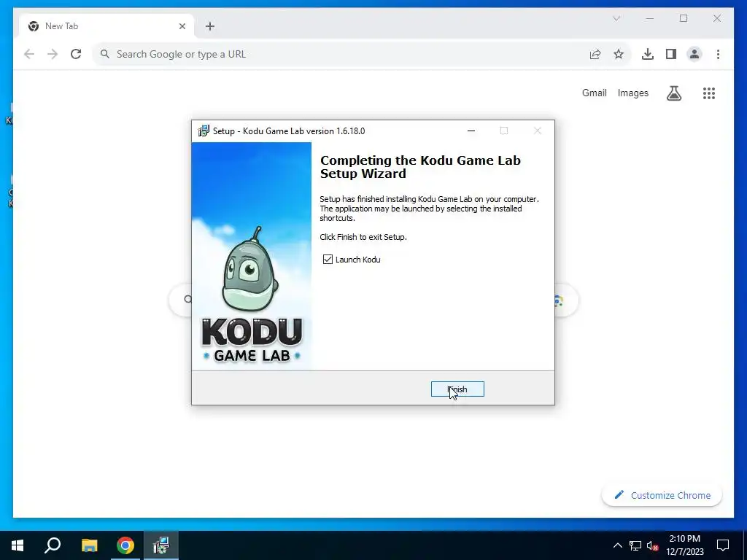Open muted volume tray icon
747x560 pixels.
click(x=652, y=545)
